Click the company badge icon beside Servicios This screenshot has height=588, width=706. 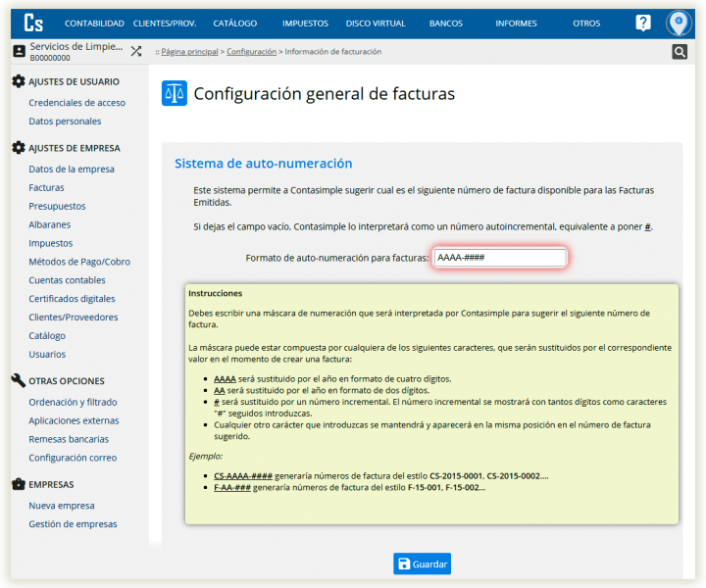click(19, 51)
